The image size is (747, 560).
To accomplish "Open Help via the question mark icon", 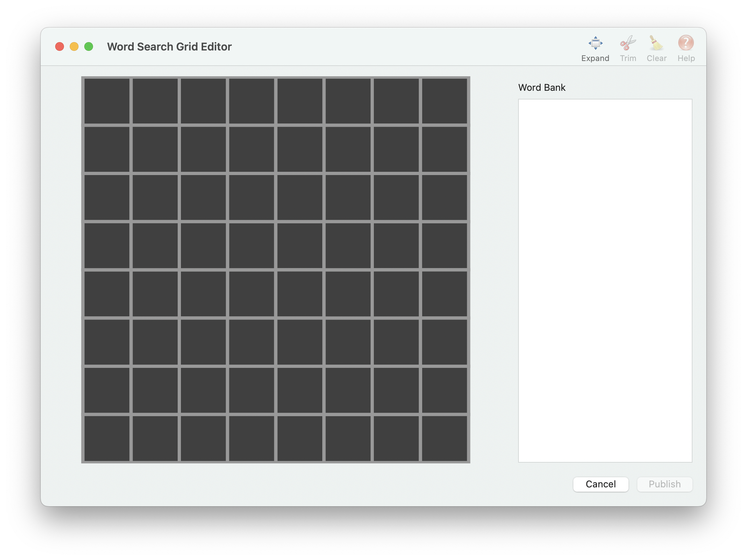I will pos(686,44).
